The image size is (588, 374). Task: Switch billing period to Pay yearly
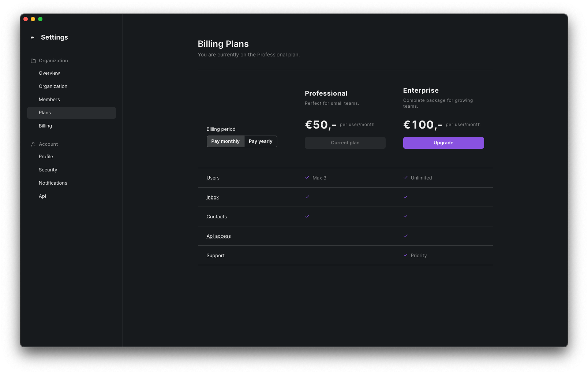click(x=260, y=141)
